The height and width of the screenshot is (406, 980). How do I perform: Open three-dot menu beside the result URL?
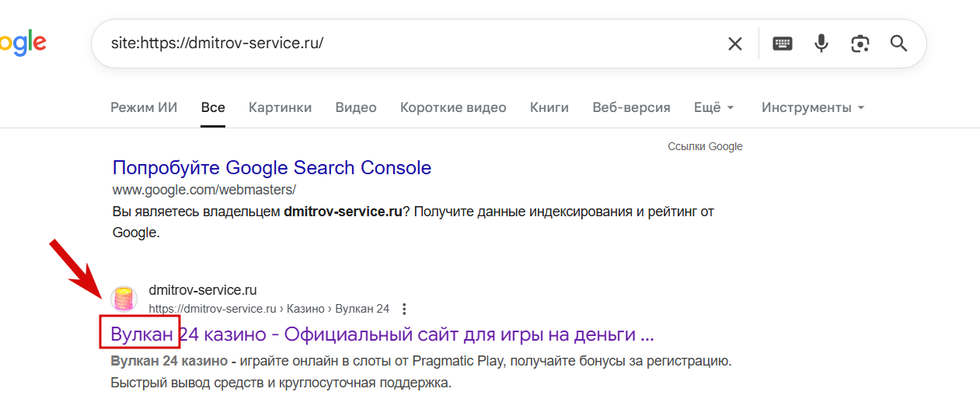[404, 309]
